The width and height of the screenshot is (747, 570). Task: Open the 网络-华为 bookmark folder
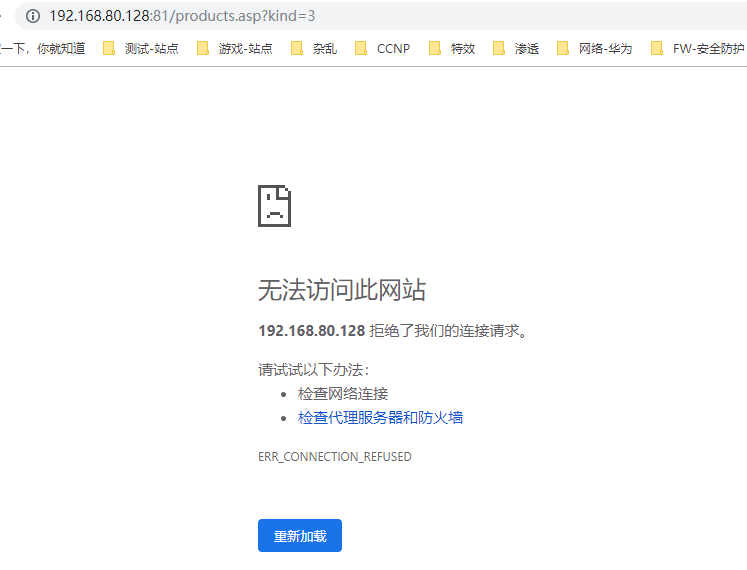(x=595, y=49)
